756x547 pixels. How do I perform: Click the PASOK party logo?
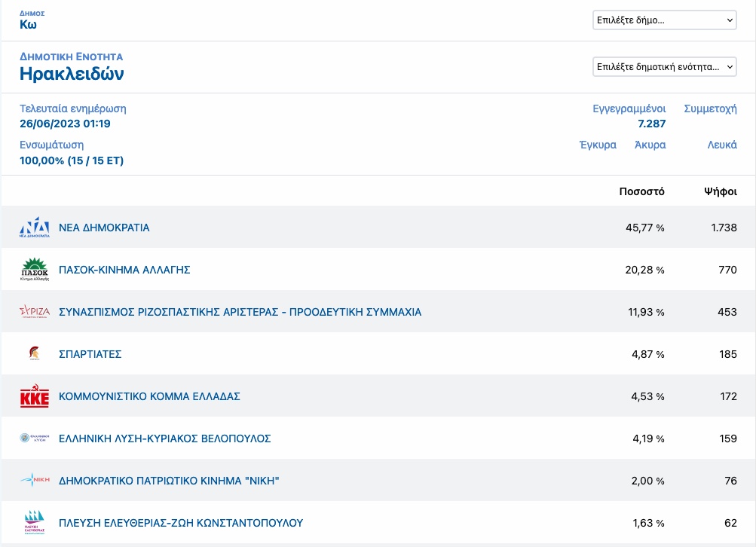[34, 270]
